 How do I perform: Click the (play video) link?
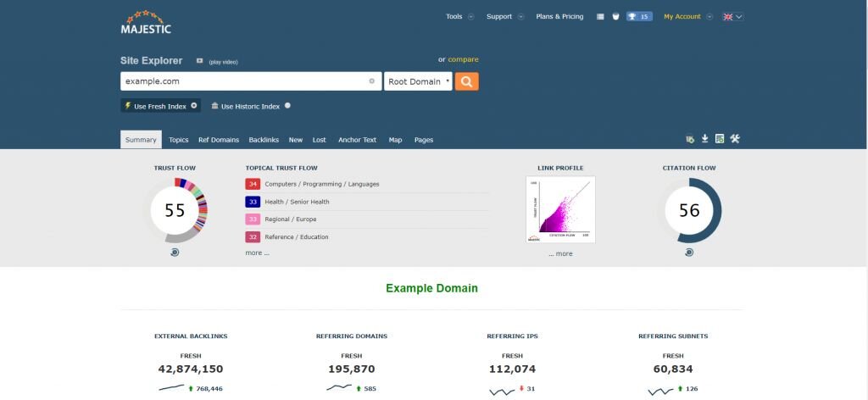point(223,62)
